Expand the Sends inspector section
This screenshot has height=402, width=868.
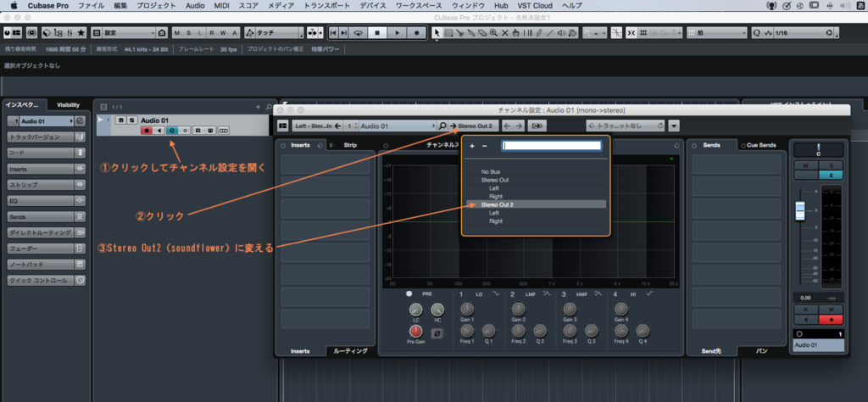[x=46, y=216]
